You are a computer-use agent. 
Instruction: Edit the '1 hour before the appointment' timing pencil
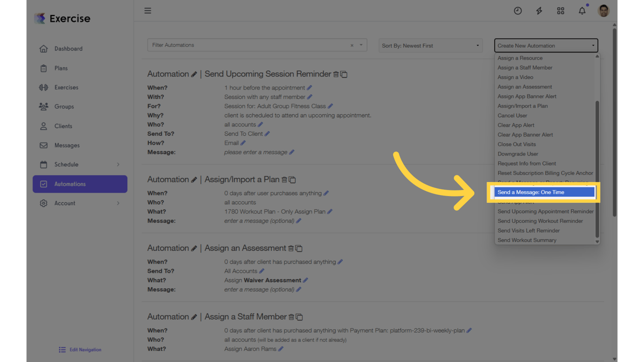pos(309,88)
